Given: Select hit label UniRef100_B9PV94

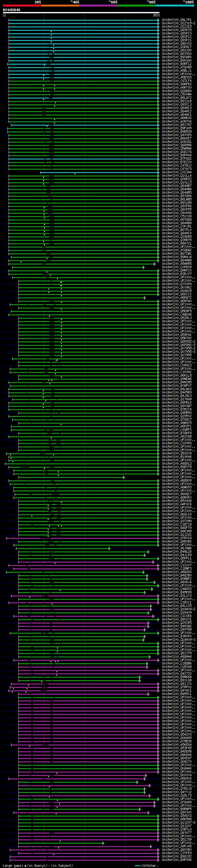Looking at the screenshot, I should (177, 860).
